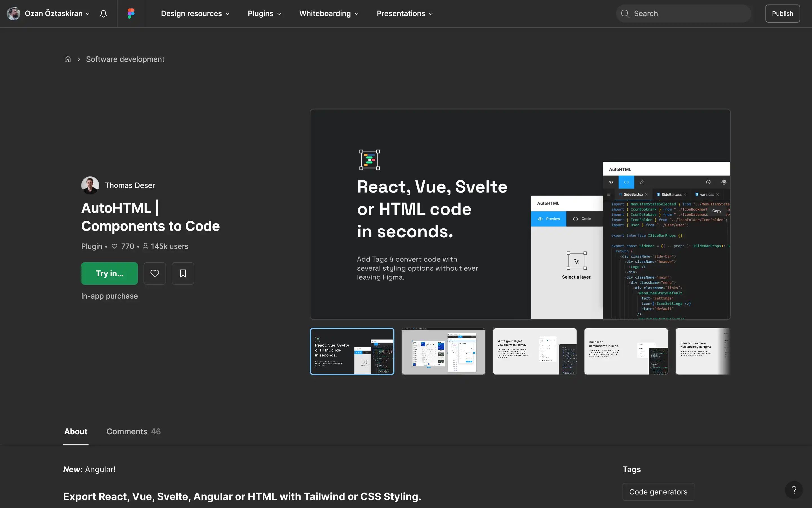Open the help question mark button
This screenshot has height=508, width=812.
pyautogui.click(x=794, y=490)
